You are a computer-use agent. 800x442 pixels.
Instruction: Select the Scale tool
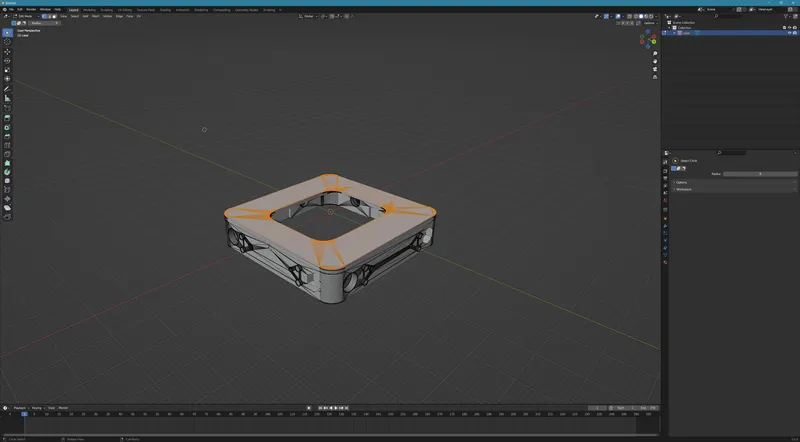[x=7, y=70]
